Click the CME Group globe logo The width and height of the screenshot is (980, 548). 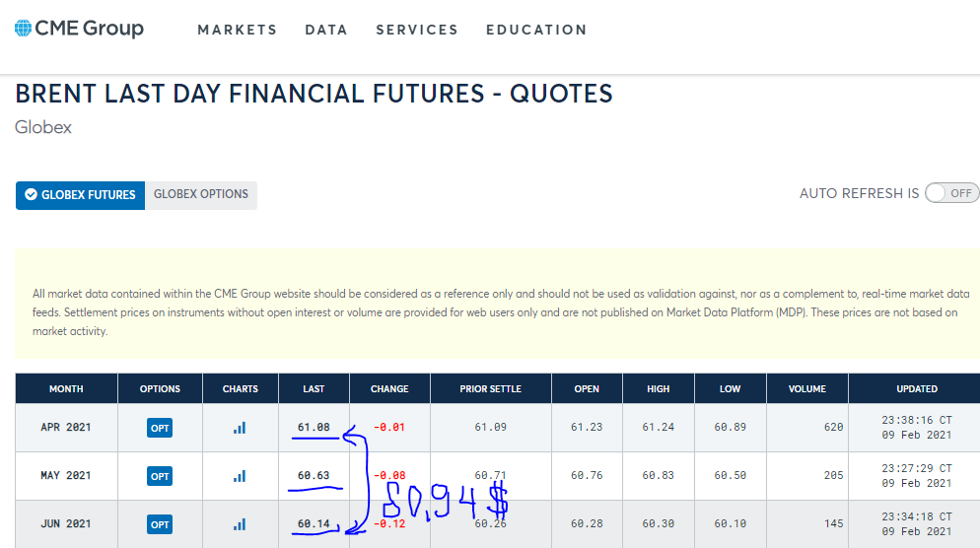click(23, 29)
